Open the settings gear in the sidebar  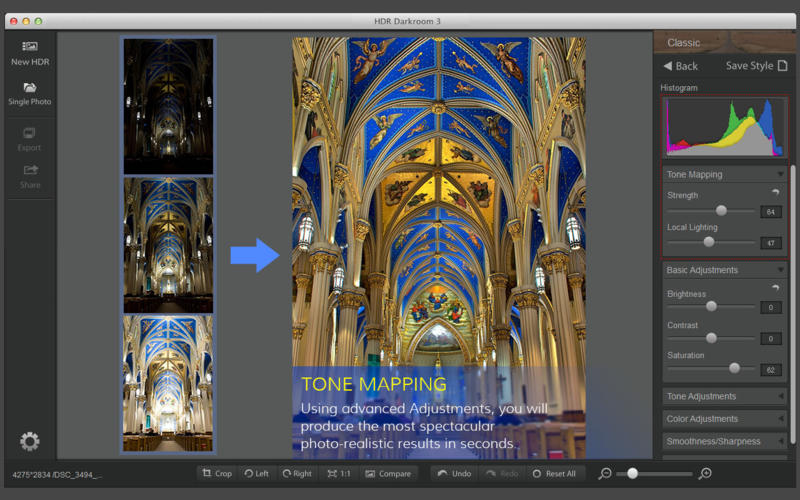(30, 441)
